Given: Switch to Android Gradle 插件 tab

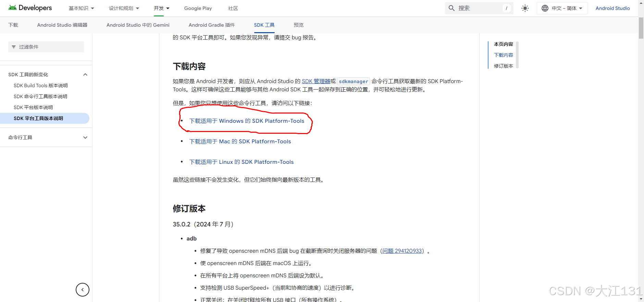Looking at the screenshot, I should tap(212, 25).
